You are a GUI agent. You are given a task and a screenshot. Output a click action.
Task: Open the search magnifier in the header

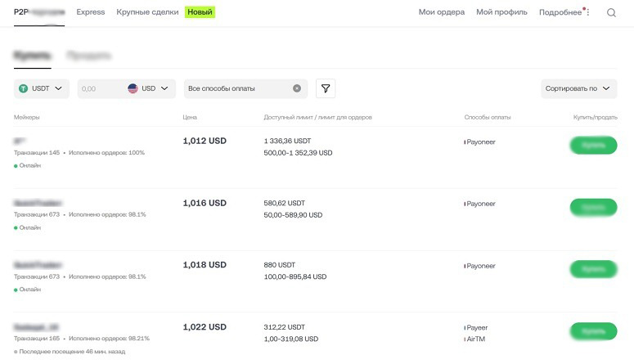[611, 12]
